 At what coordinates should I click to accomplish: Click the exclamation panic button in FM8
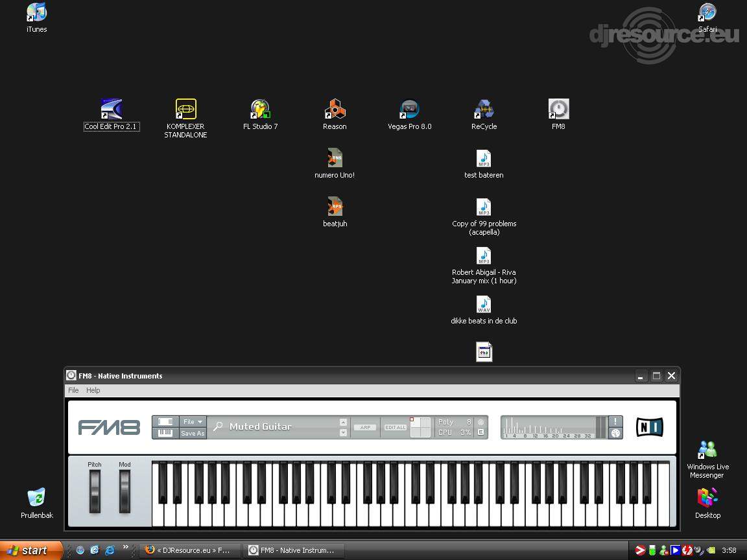click(x=615, y=421)
